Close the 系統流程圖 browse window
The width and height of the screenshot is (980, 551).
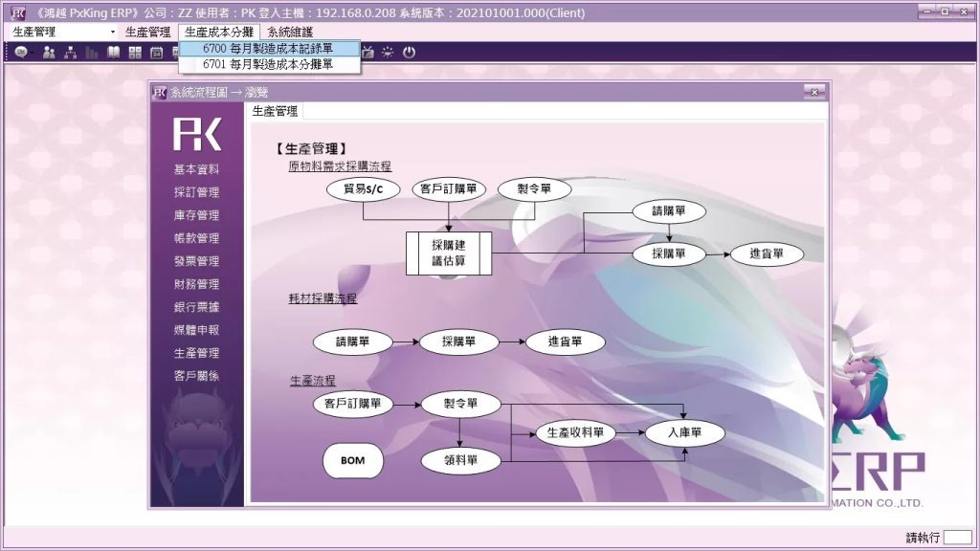[x=814, y=92]
